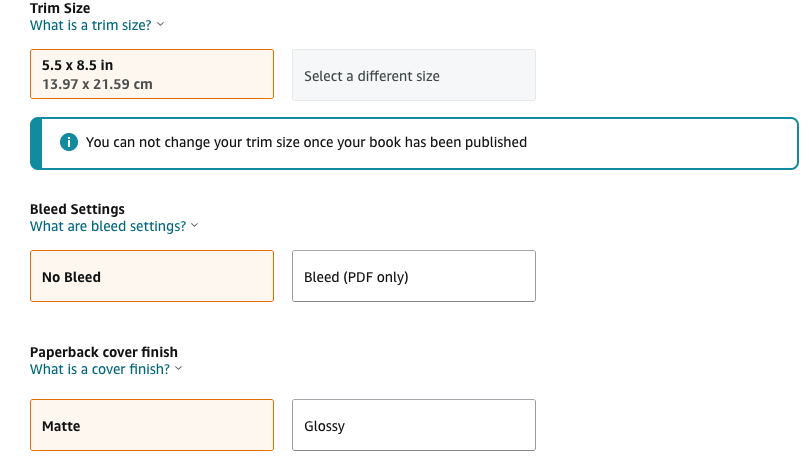Open the 'What is a trim size?' help link

[x=91, y=25]
